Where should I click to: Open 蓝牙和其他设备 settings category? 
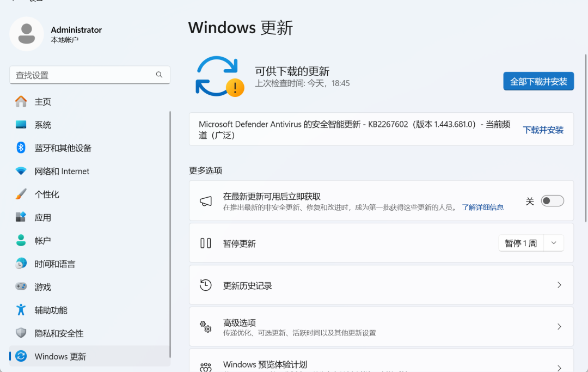[90, 148]
